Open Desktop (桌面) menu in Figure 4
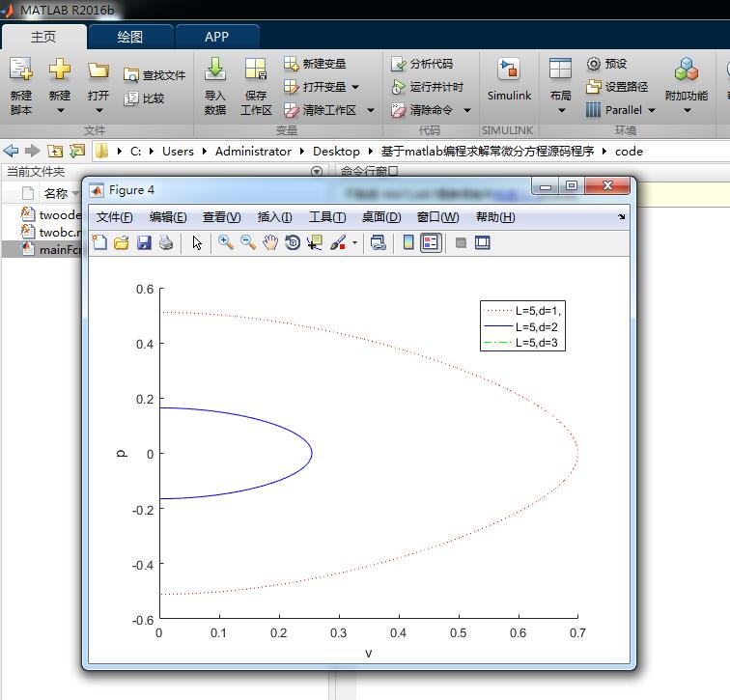 coord(381,217)
